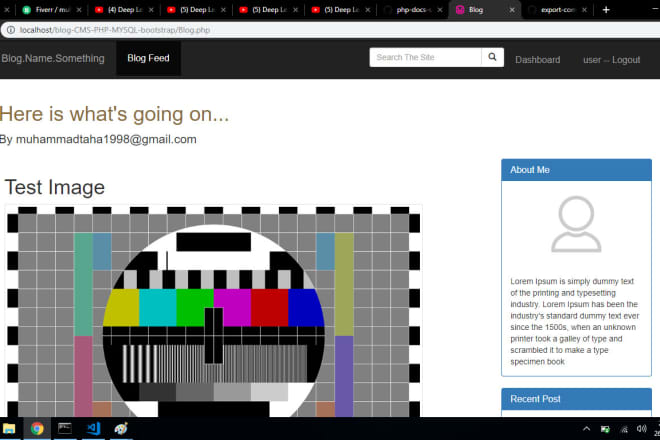Click the About Me panel heading

click(576, 170)
